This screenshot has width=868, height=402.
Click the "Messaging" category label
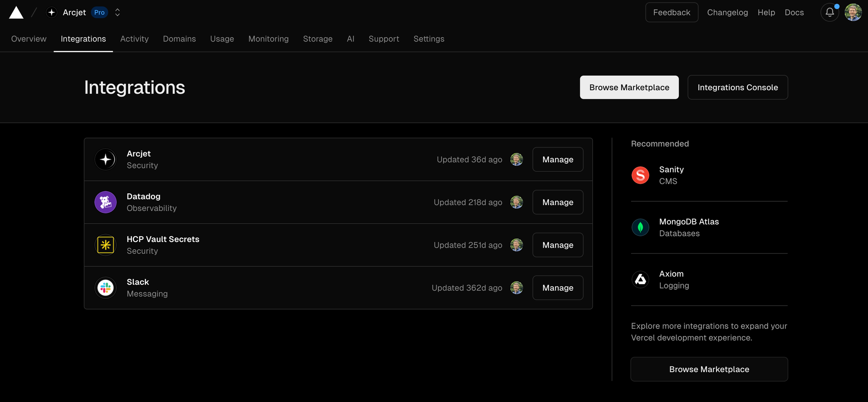[147, 294]
